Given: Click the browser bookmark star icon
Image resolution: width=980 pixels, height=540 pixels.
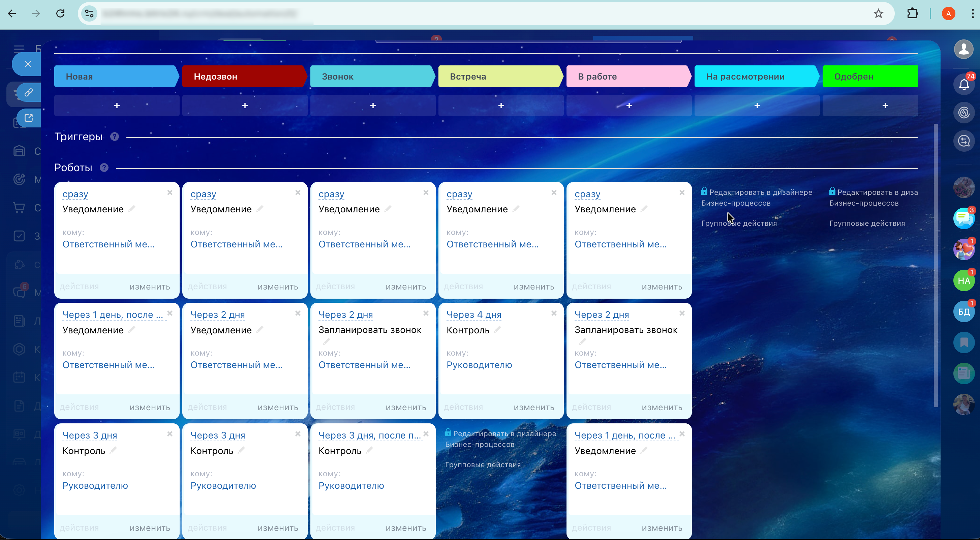Looking at the screenshot, I should pos(878,14).
